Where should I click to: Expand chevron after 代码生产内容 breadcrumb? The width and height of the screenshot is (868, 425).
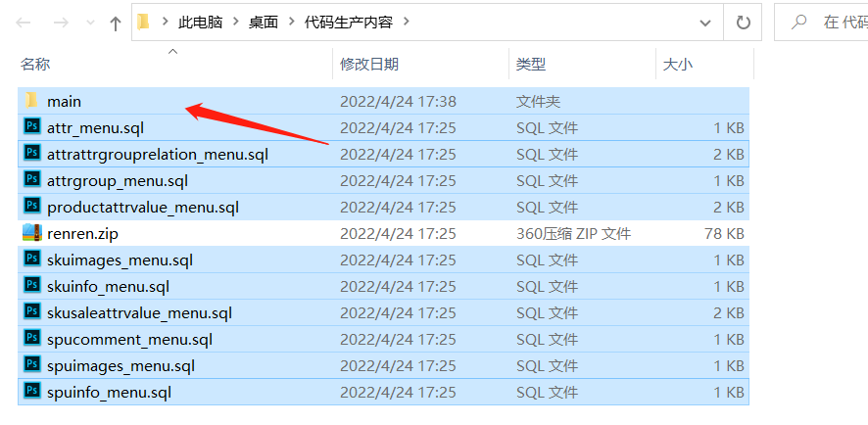point(407,23)
